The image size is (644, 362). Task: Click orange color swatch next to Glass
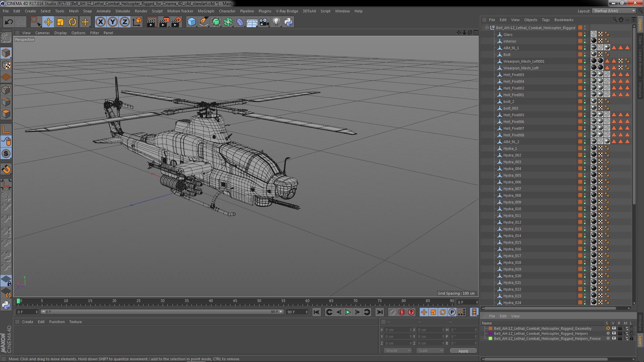coord(580,34)
